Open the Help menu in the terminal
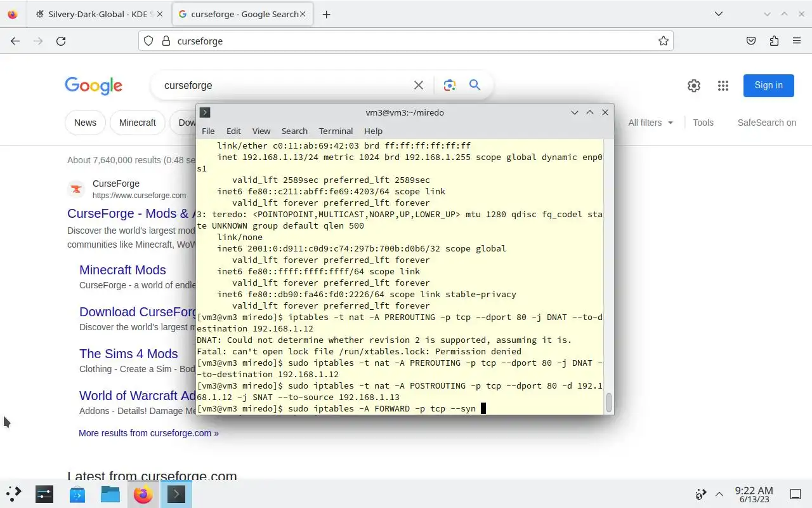The width and height of the screenshot is (812, 508). click(373, 131)
